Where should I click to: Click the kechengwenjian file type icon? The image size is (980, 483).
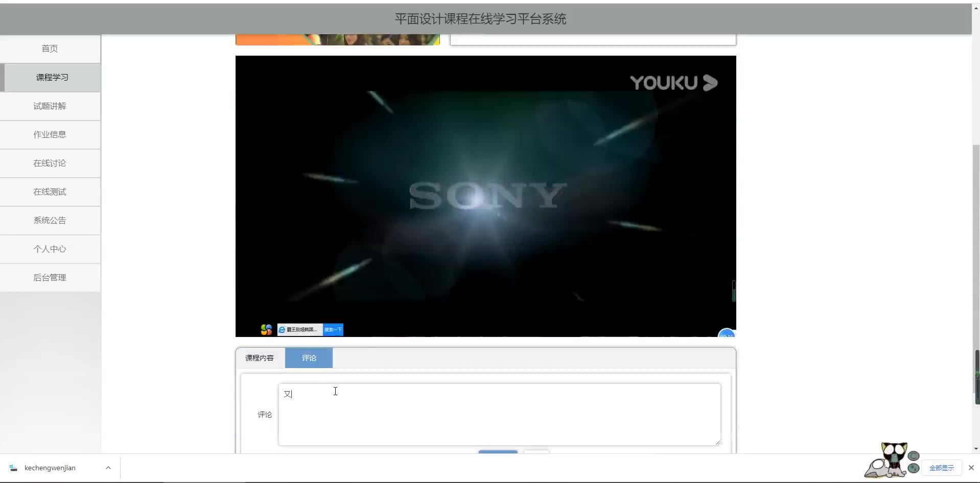coord(14,468)
